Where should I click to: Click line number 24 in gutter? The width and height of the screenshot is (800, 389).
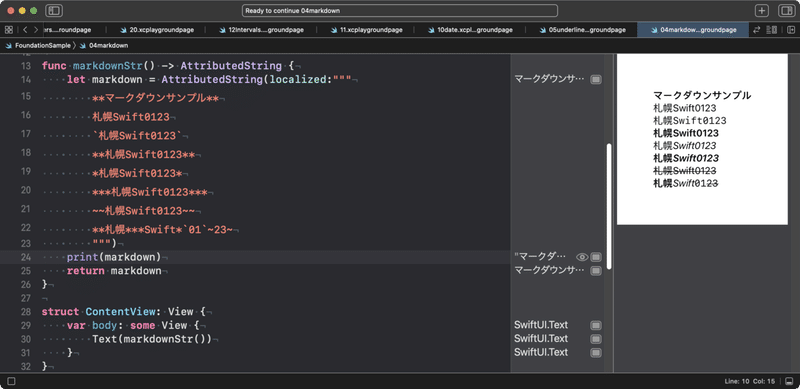pos(26,257)
